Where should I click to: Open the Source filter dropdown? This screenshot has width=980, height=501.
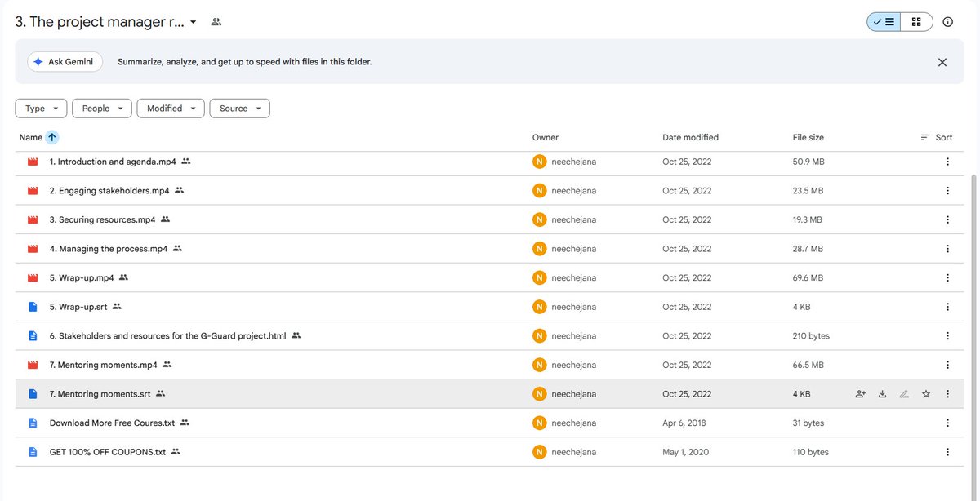(240, 109)
